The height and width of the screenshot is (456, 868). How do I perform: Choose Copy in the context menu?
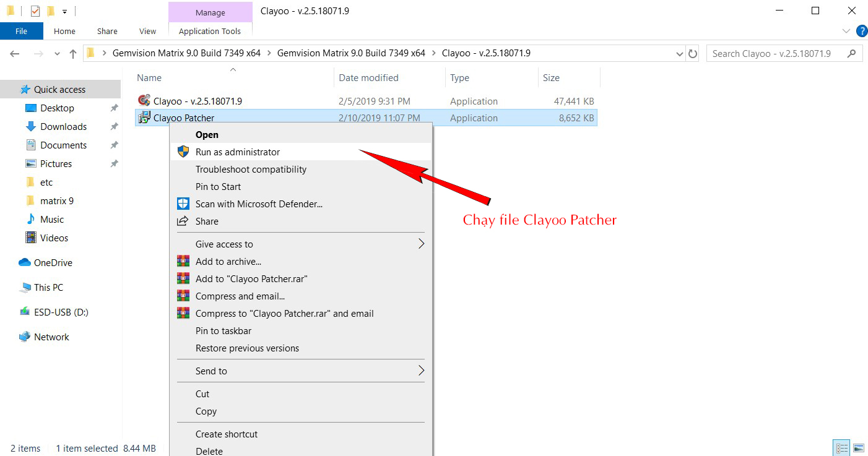[300, 411]
